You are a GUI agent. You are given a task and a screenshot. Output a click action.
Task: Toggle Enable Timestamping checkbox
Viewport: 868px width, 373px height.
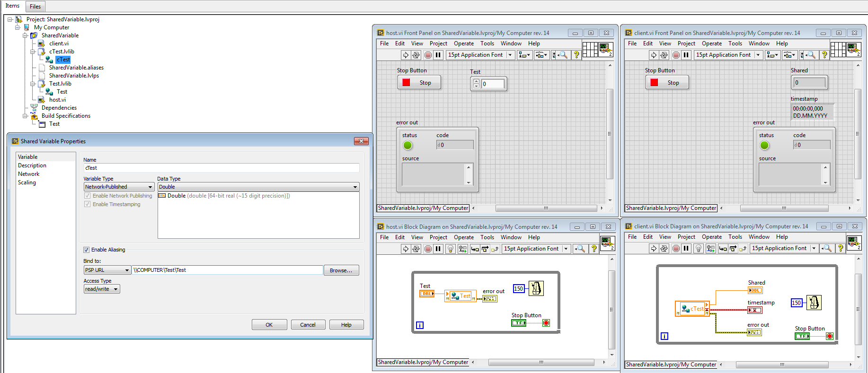(88, 204)
